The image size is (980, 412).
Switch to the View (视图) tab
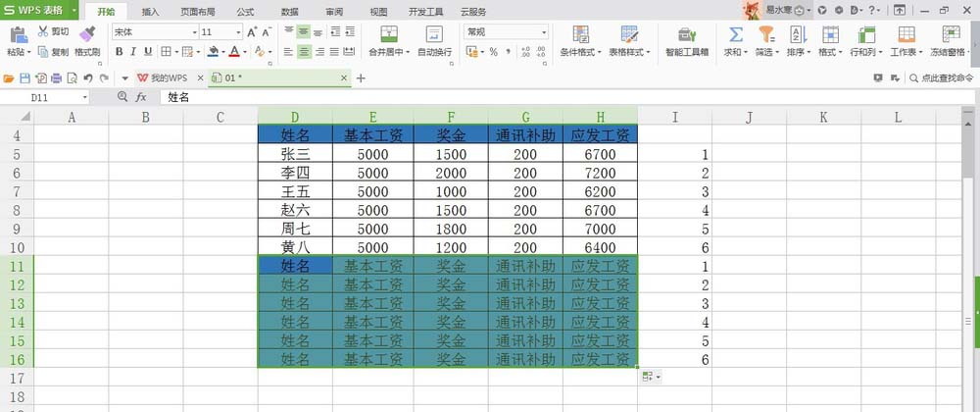pos(378,12)
